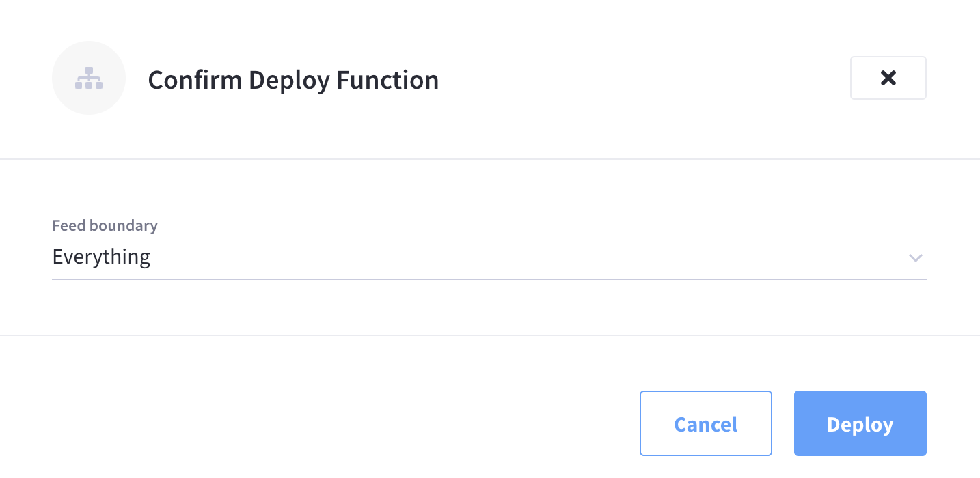Click Cancel to dismiss the dialog
This screenshot has height=478, width=980.
[705, 423]
